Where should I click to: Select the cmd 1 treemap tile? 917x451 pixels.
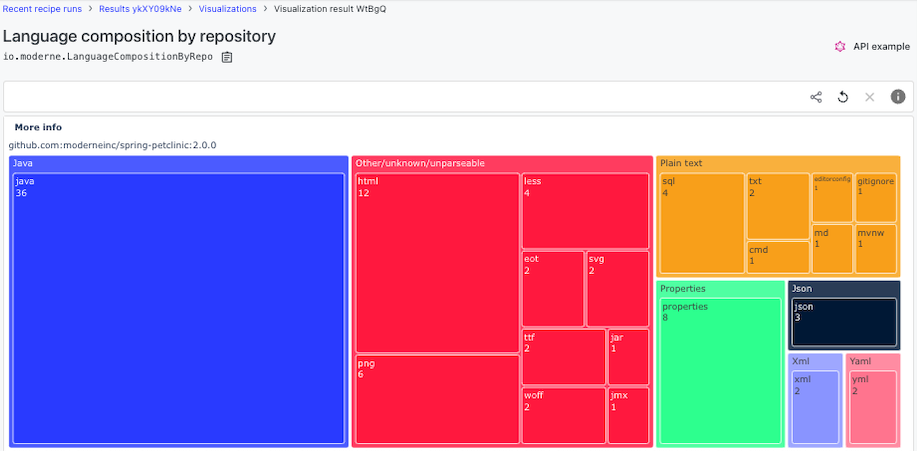click(x=778, y=257)
